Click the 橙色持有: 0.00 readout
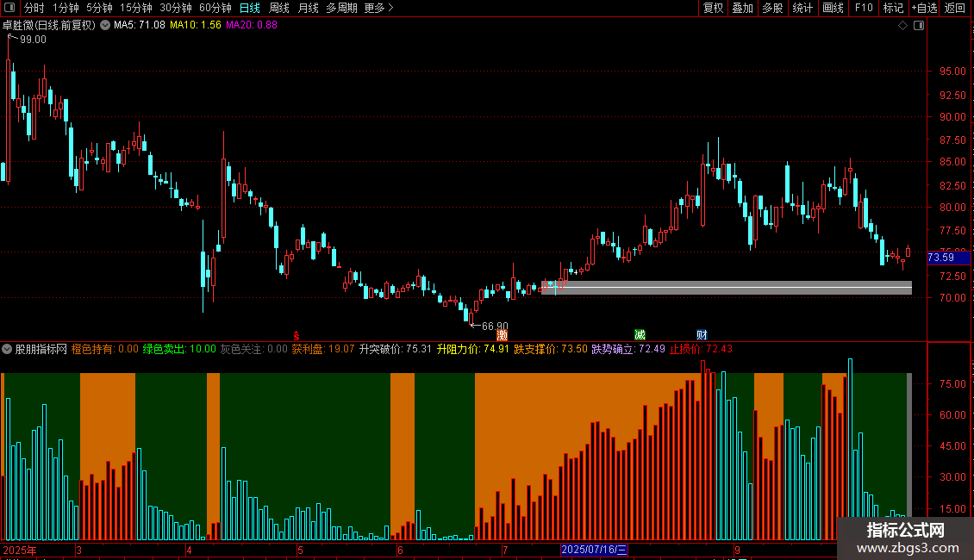This screenshot has width=974, height=560. click(x=105, y=349)
